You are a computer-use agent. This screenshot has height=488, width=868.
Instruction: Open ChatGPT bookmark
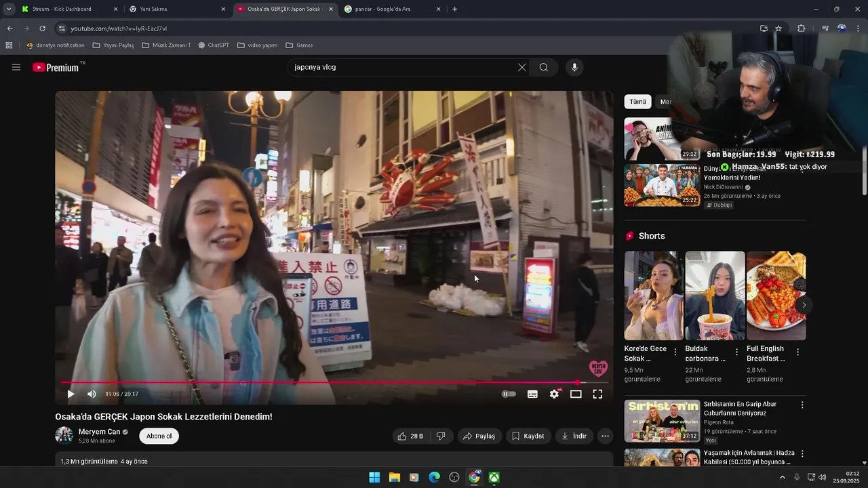click(214, 45)
